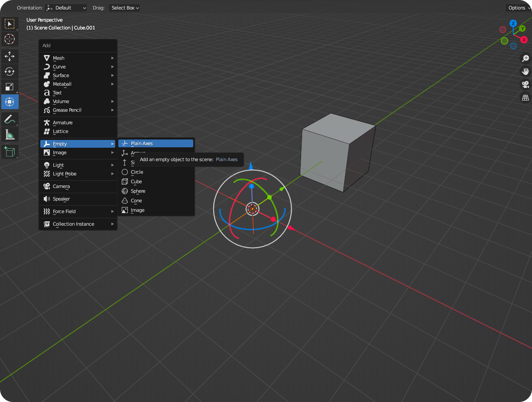Image resolution: width=532 pixels, height=402 pixels.
Task: Expand the Force Field submenu
Action: coord(78,211)
